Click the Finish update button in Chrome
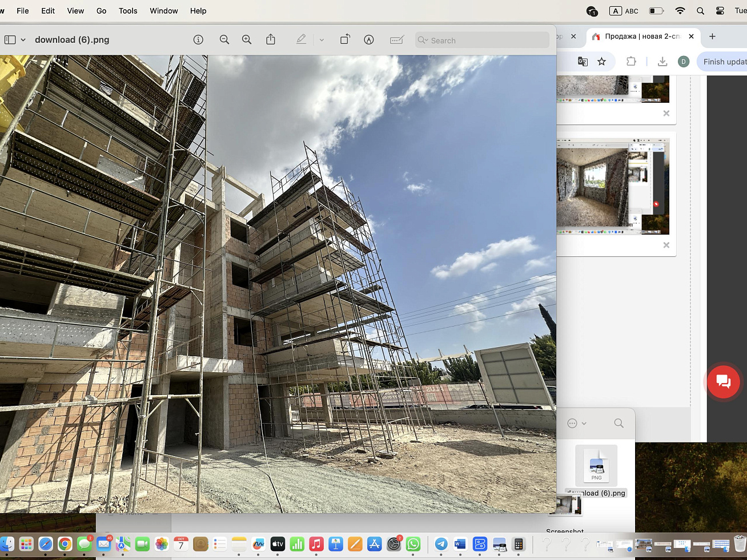The image size is (747, 560). (x=724, y=62)
